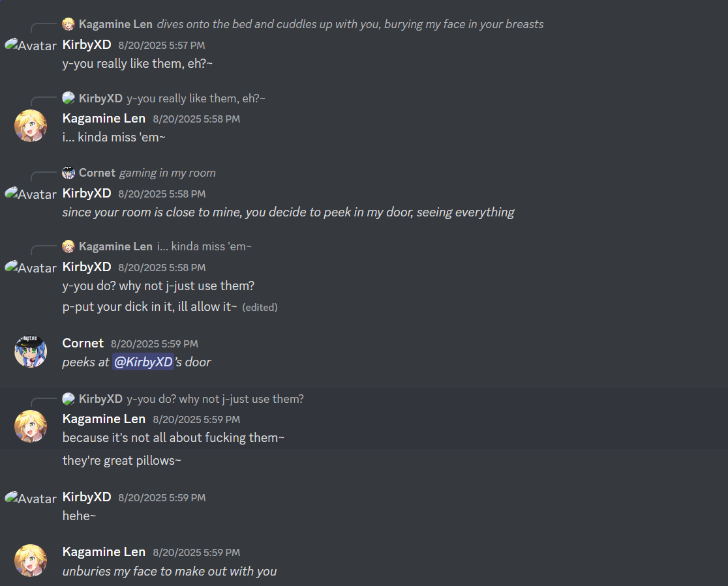Click the small Cornet avatar in the reply preview
The height and width of the screenshot is (586, 728).
click(x=68, y=173)
